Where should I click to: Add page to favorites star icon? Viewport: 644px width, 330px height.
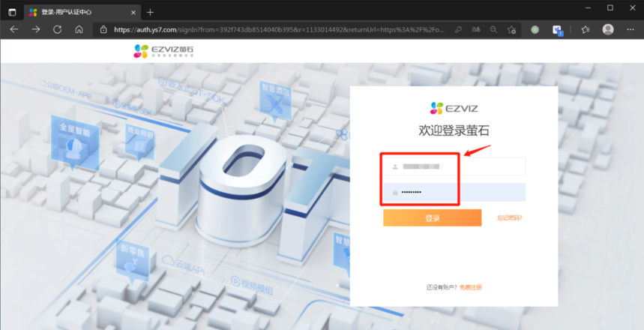pyautogui.click(x=511, y=29)
